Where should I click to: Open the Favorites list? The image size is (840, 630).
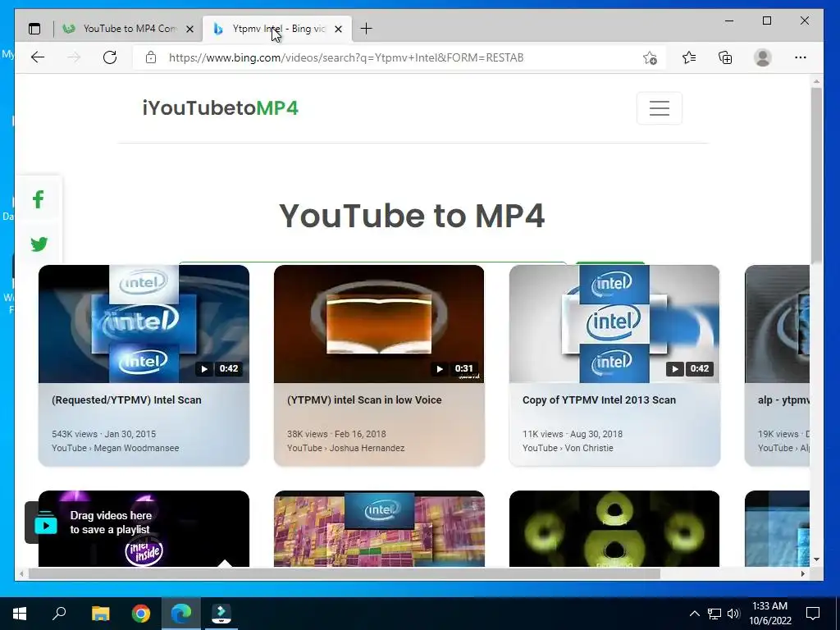pos(689,57)
